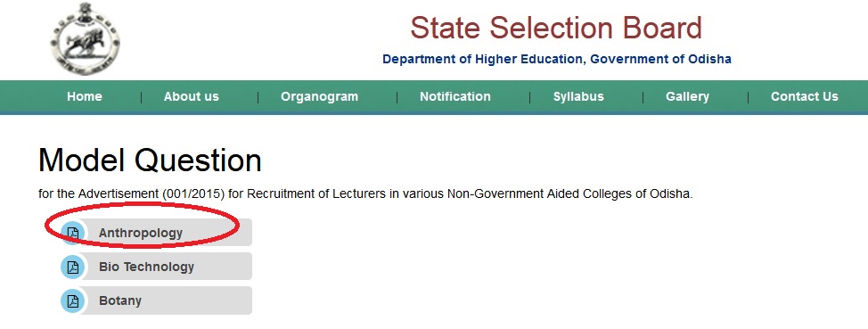Click the Odisha government emblem logo
Viewport: 868px width, 329px height.
coord(84,38)
